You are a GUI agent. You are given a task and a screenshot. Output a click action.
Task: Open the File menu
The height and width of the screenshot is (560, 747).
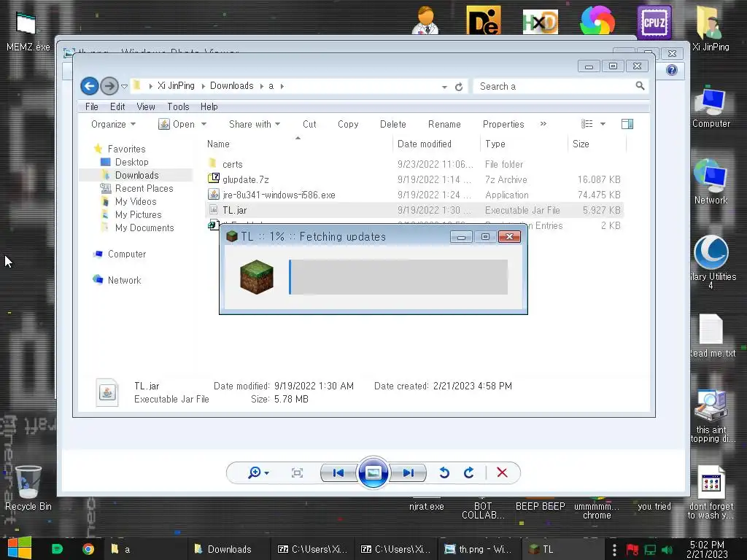click(91, 106)
